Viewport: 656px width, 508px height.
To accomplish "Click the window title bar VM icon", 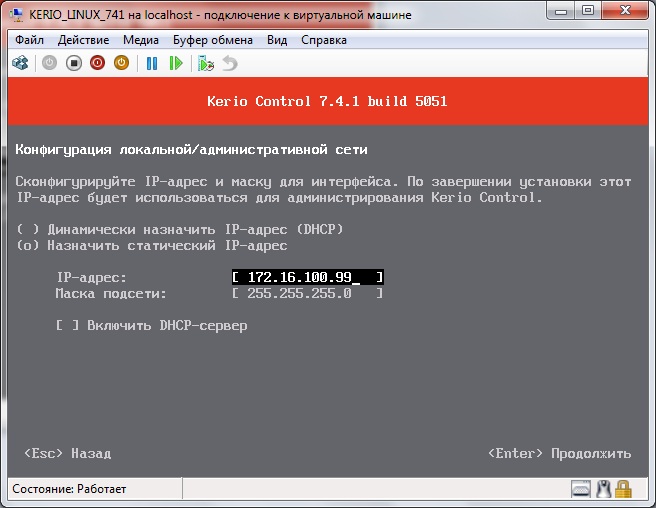I will pos(16,14).
